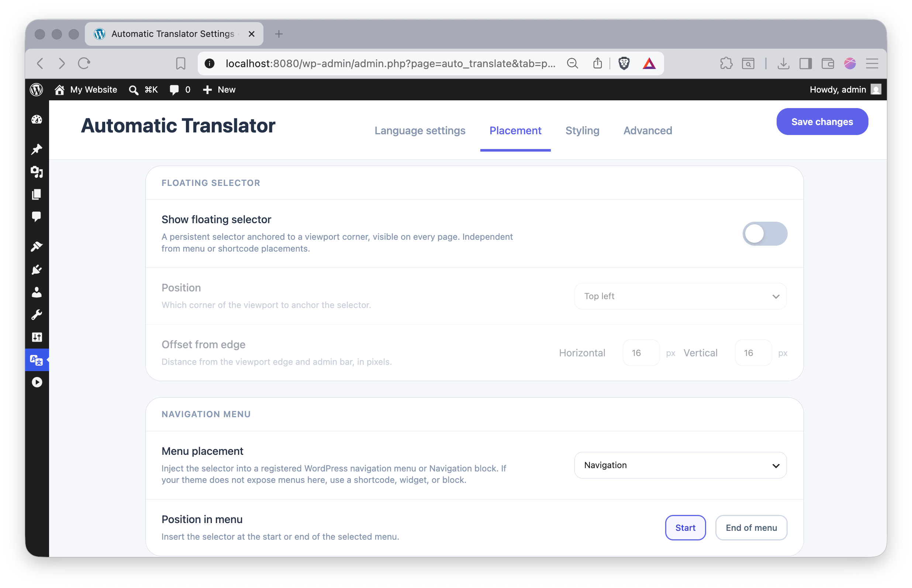Click the Leo AI search icon in toolbar
912x588 pixels.
[x=748, y=63]
